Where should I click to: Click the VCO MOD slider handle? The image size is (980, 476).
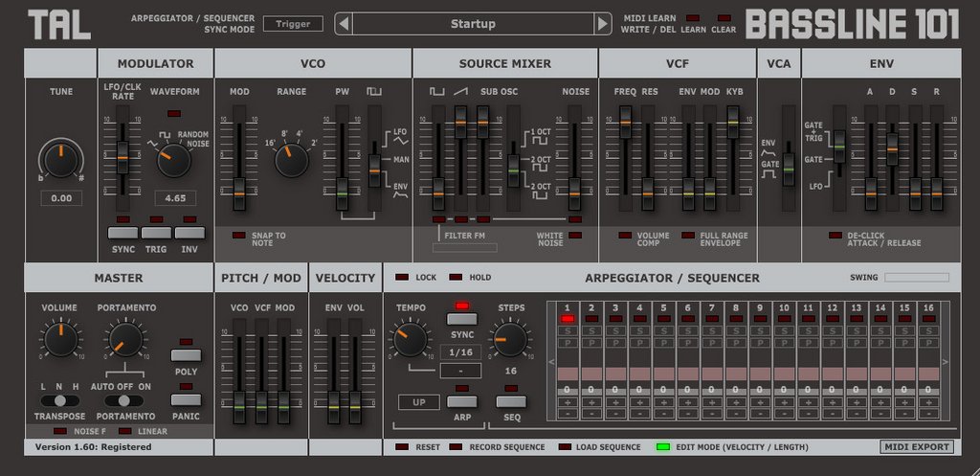pyautogui.click(x=239, y=193)
